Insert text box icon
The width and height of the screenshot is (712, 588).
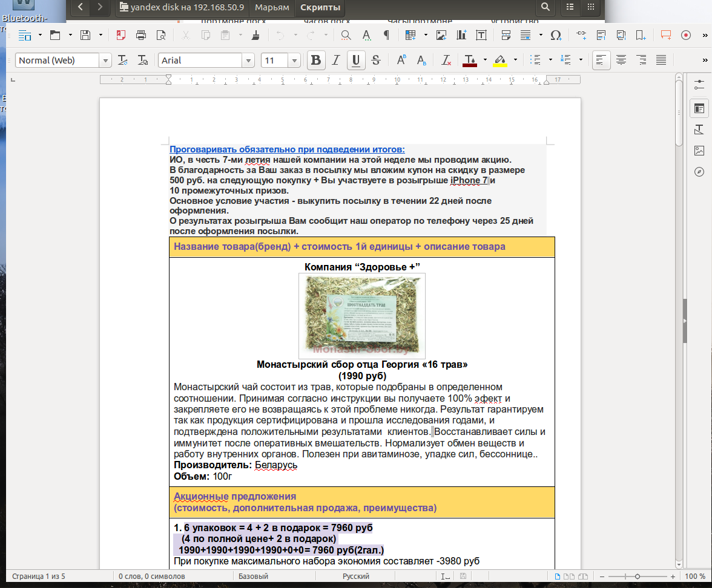coord(481,35)
